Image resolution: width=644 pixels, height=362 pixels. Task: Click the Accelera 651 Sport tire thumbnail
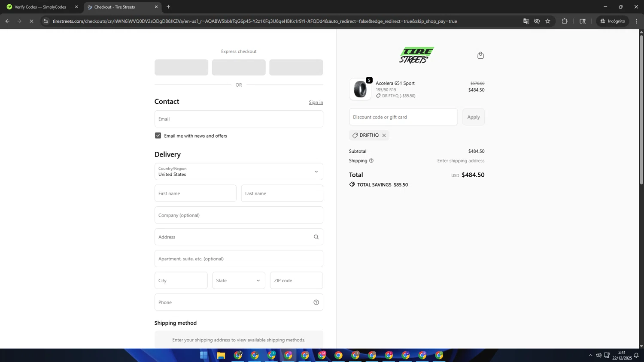coord(360,89)
